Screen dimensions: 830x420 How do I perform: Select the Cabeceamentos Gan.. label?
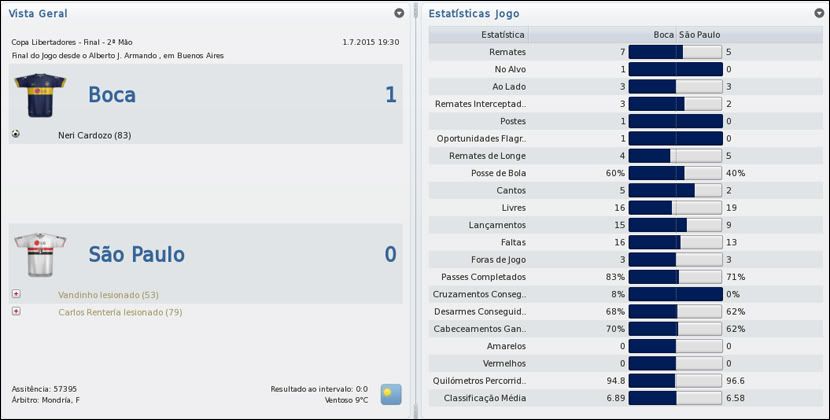pos(479,329)
